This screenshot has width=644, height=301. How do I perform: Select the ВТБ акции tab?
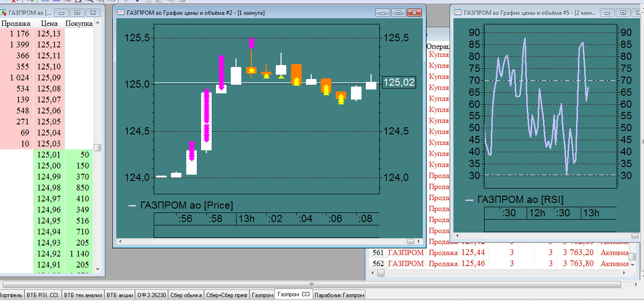(120, 295)
